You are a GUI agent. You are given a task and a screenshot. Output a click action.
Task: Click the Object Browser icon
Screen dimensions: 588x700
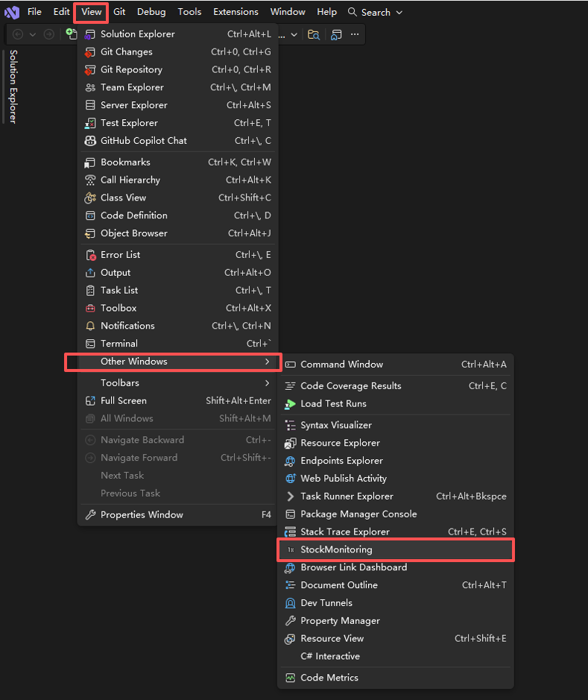(x=90, y=233)
